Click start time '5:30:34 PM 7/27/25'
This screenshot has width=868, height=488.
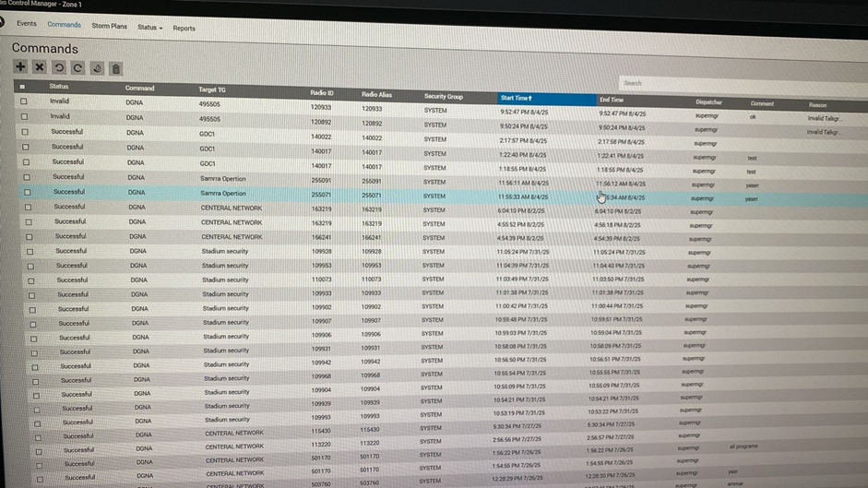pos(517,426)
